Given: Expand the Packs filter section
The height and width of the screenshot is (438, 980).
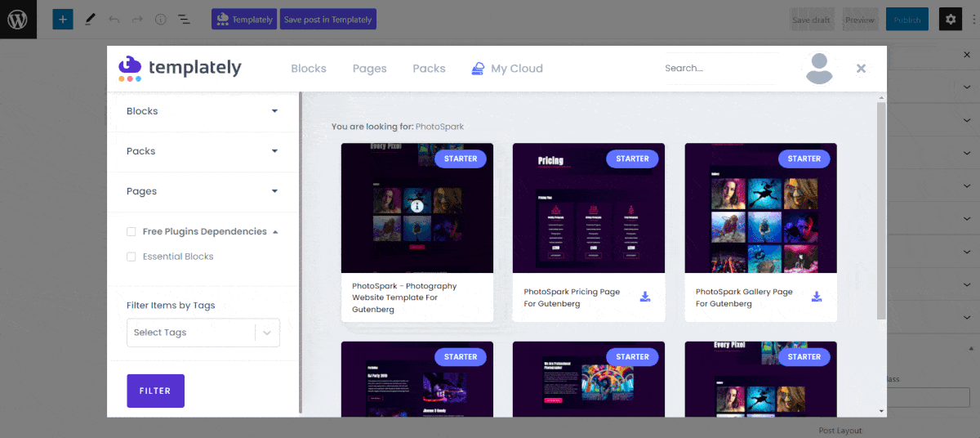Looking at the screenshot, I should (203, 151).
